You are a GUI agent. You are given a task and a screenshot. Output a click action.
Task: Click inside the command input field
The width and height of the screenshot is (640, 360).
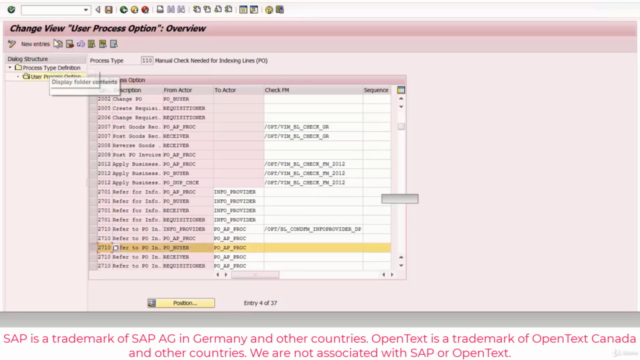(x=52, y=10)
